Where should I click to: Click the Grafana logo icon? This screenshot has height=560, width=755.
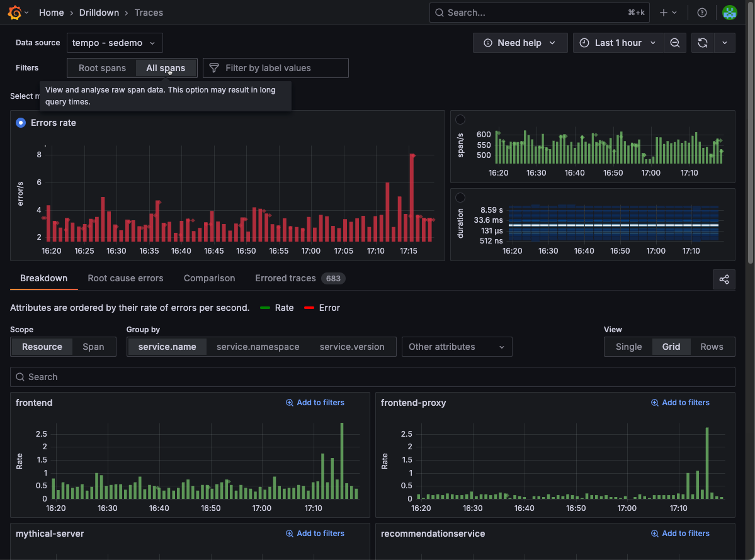tap(14, 13)
